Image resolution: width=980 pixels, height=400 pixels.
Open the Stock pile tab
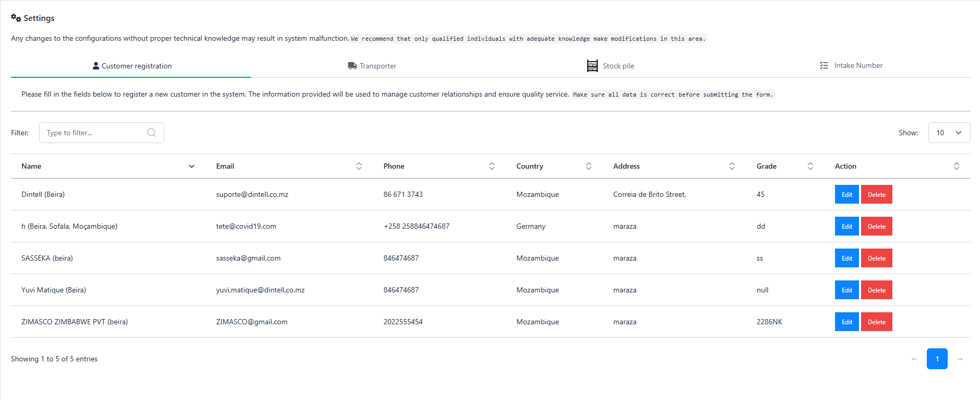[x=611, y=66]
